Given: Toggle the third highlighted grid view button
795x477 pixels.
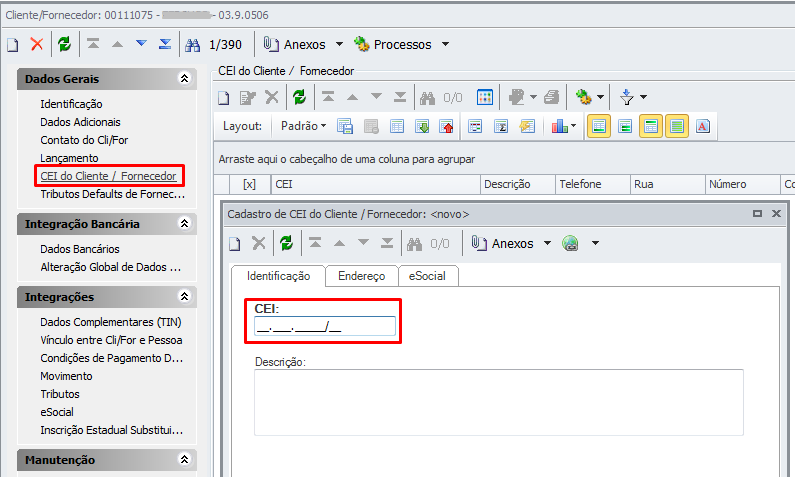Looking at the screenshot, I should [651, 126].
